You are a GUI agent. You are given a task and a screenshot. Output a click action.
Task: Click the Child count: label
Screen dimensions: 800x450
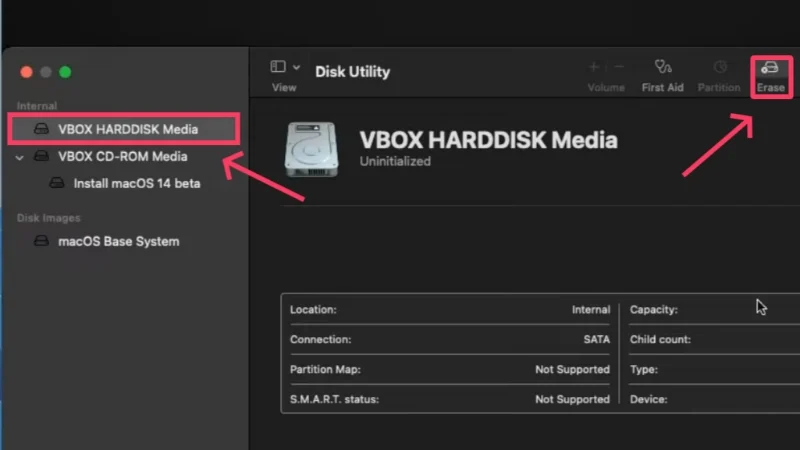(660, 339)
